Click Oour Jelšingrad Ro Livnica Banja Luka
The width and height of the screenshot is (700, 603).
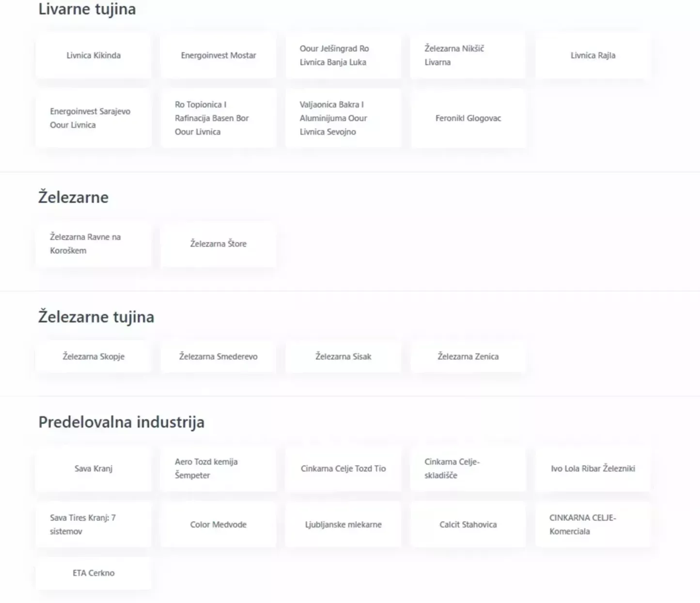(343, 55)
